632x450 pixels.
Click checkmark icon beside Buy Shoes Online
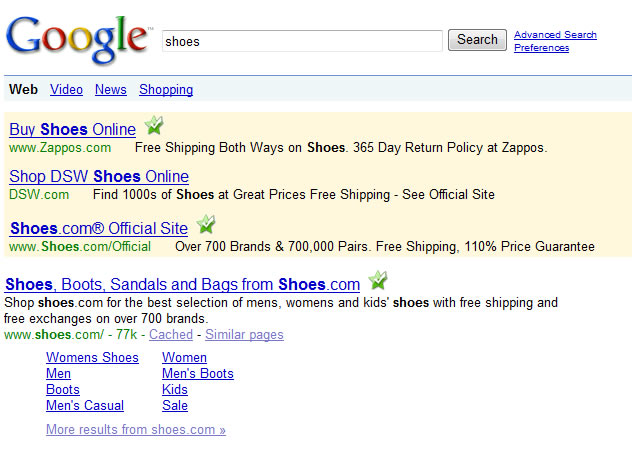click(x=154, y=125)
